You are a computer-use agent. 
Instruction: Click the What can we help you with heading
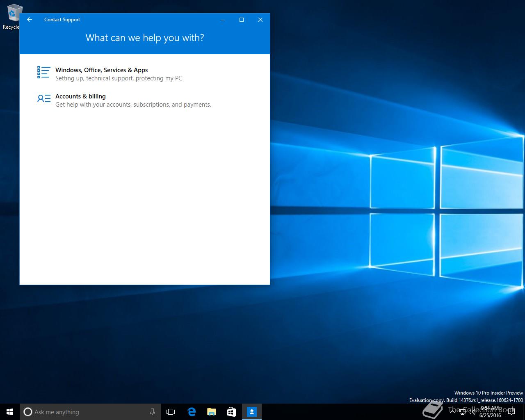145,38
